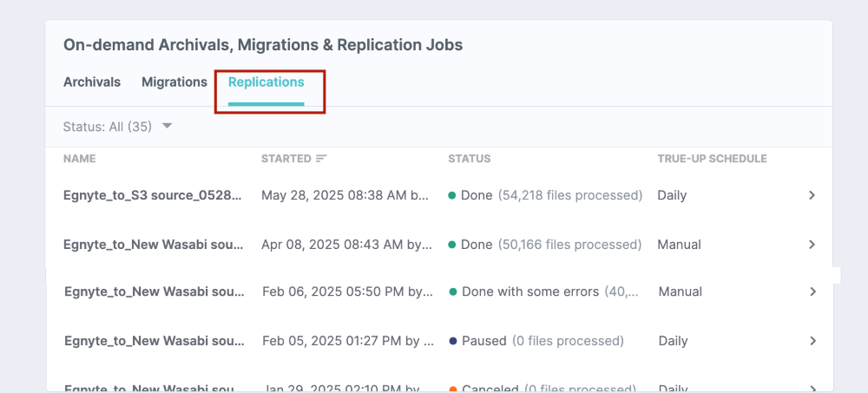Click the Done (50,166 files processed) status
This screenshot has height=393, width=868.
tap(545, 245)
